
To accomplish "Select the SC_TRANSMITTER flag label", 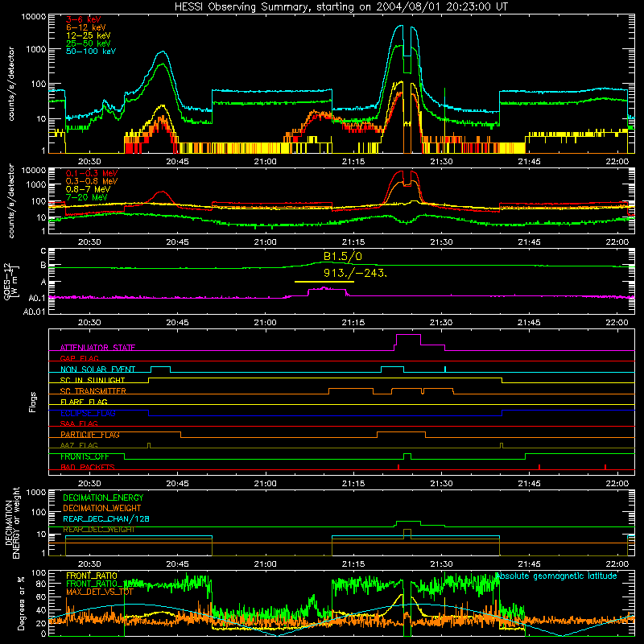I will coord(93,391).
